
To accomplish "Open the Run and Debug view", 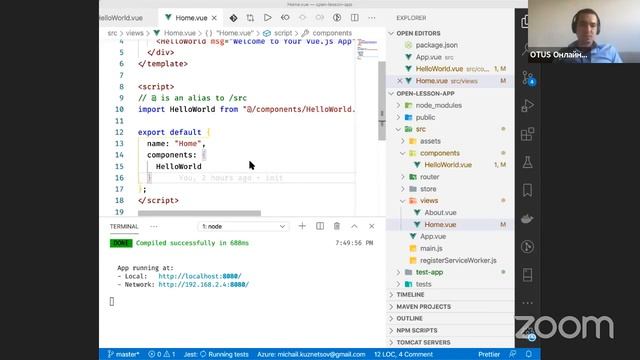I will (527, 106).
